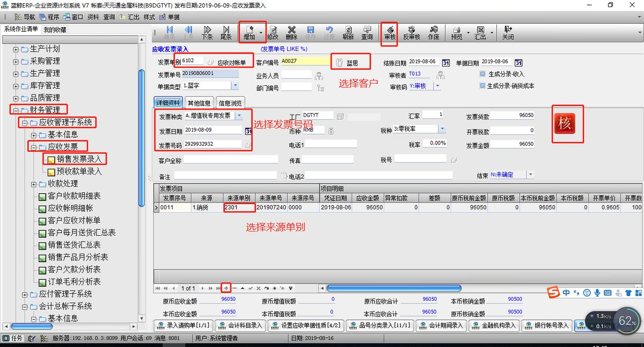Screen dimensions: 644x347
Task: Open calendar picker beside 结账日期
Action: (x=446, y=63)
